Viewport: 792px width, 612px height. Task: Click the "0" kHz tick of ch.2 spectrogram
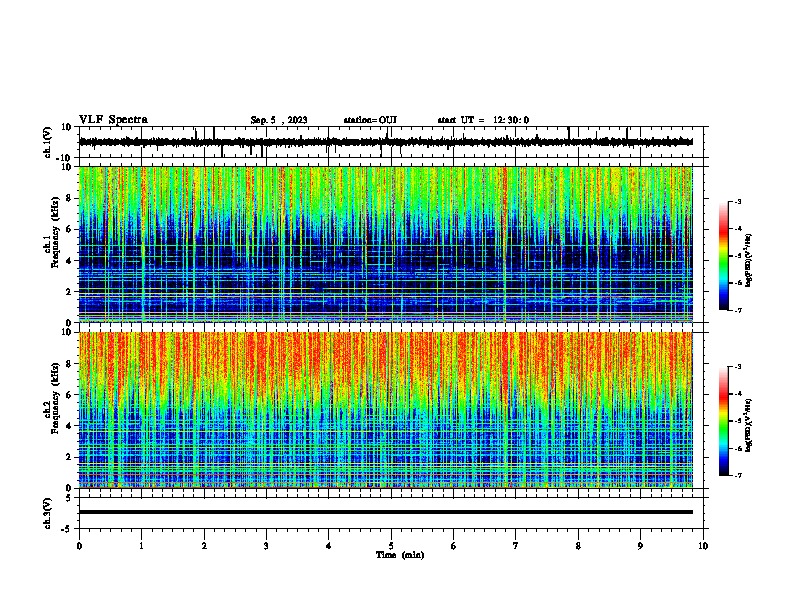coord(69,488)
